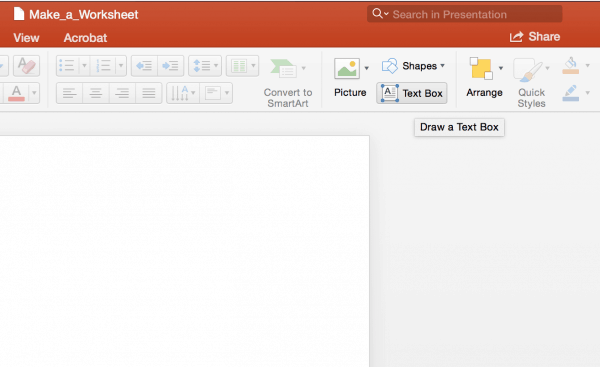Click the magnifier search options icon
The width and height of the screenshot is (600, 367).
380,14
